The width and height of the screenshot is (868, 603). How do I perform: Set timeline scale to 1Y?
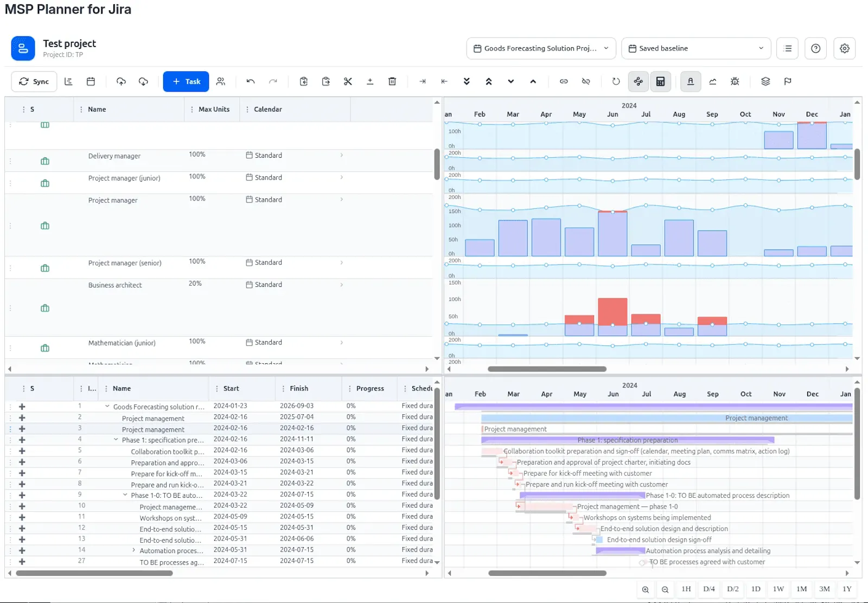(847, 589)
